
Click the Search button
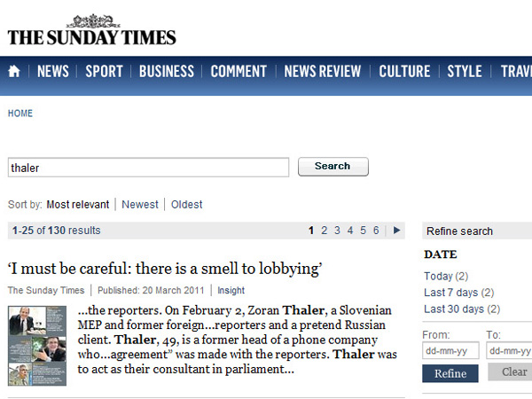332,167
